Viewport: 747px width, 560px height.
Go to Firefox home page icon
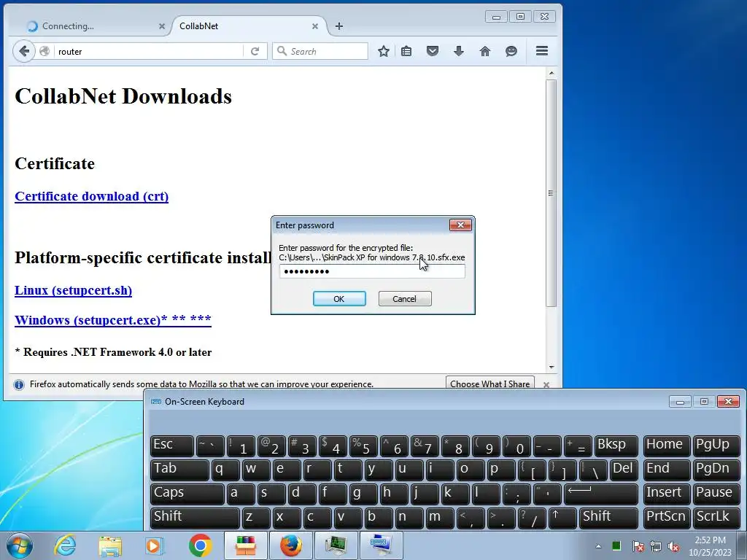pos(484,51)
